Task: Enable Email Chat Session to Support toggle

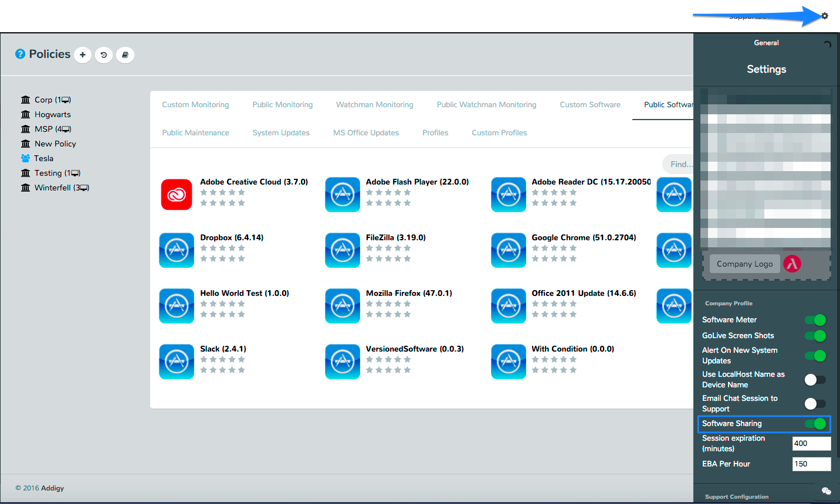Action: (815, 404)
